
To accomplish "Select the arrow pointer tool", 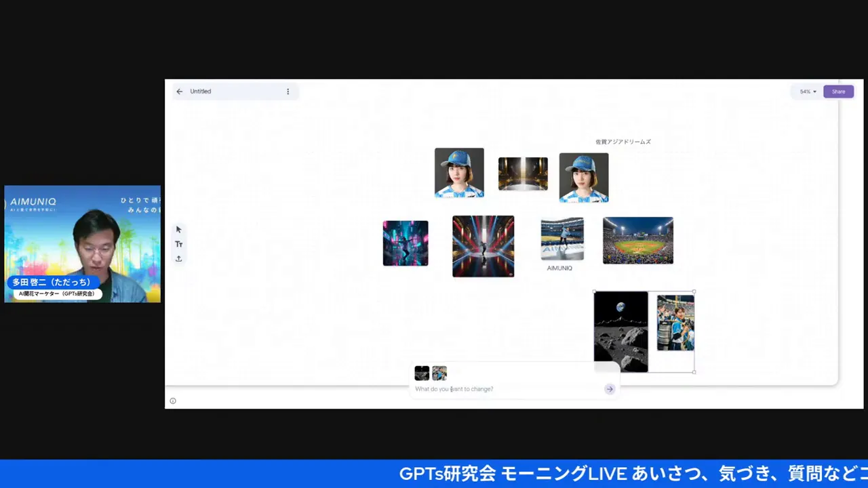I will (179, 230).
